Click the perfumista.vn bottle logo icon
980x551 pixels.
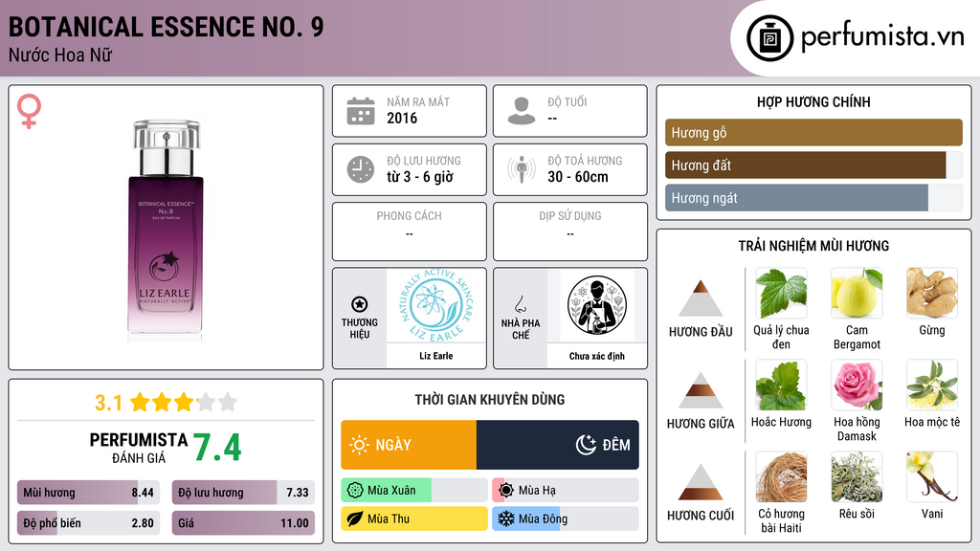tap(769, 38)
